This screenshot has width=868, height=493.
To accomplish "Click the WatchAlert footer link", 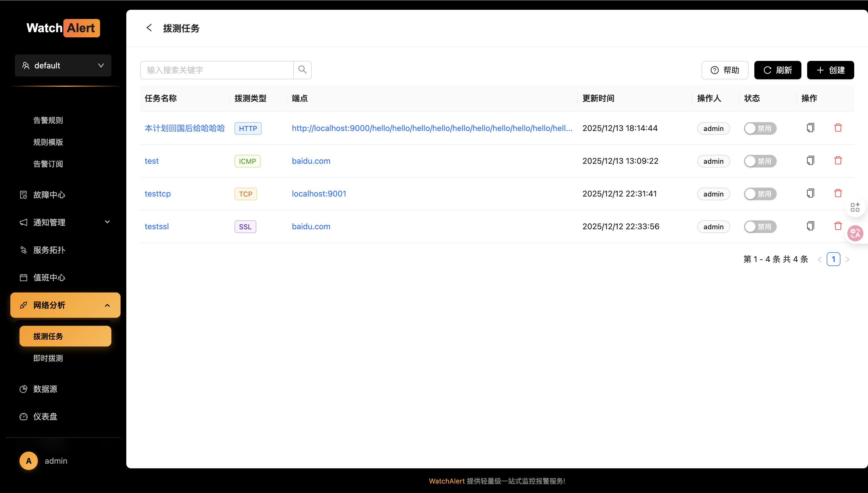I will pyautogui.click(x=447, y=481).
